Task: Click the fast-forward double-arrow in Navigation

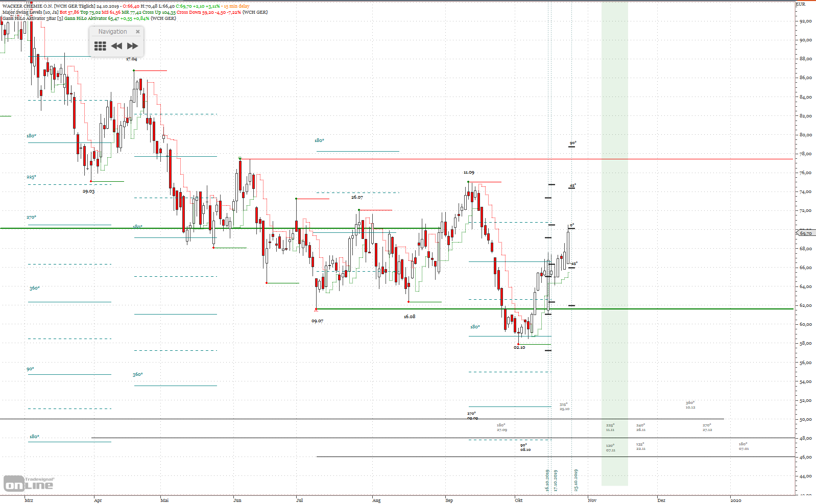Action: tap(133, 46)
